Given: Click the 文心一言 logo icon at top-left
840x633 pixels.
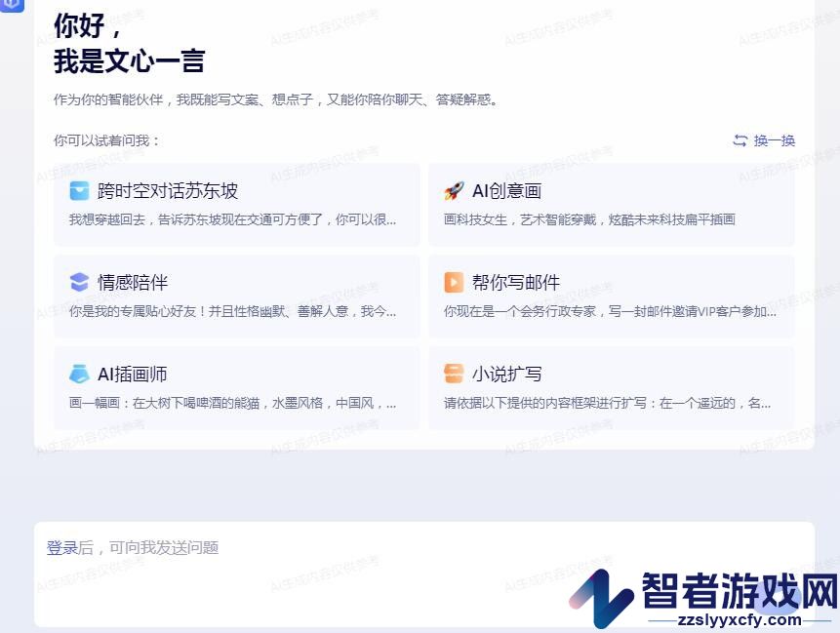Looking at the screenshot, I should [x=12, y=5].
